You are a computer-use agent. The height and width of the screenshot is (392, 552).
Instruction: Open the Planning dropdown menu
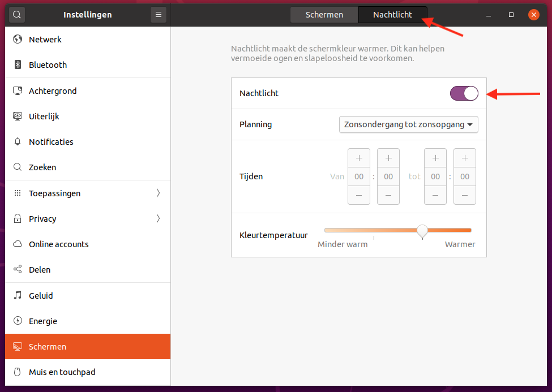[408, 124]
